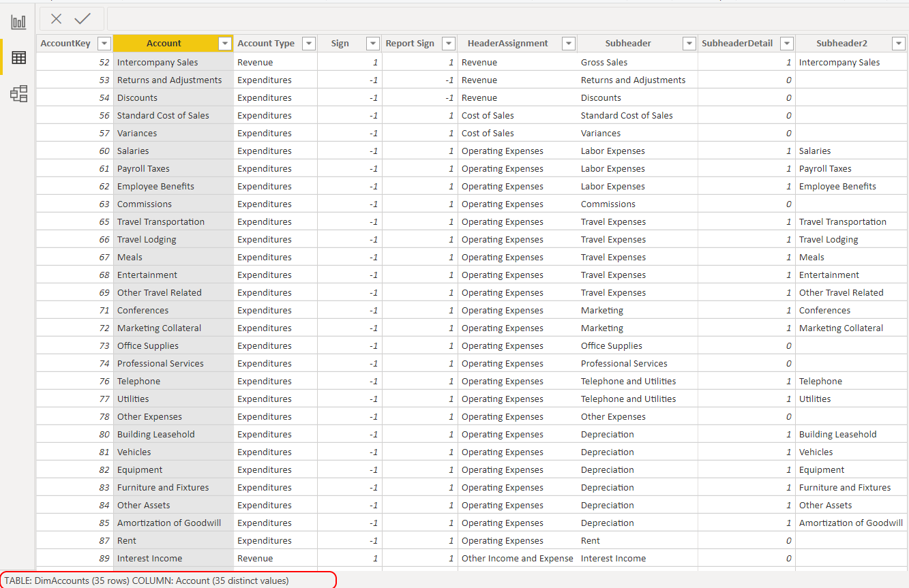
Task: Open the Subheader2 column filter dropdown
Action: click(897, 44)
